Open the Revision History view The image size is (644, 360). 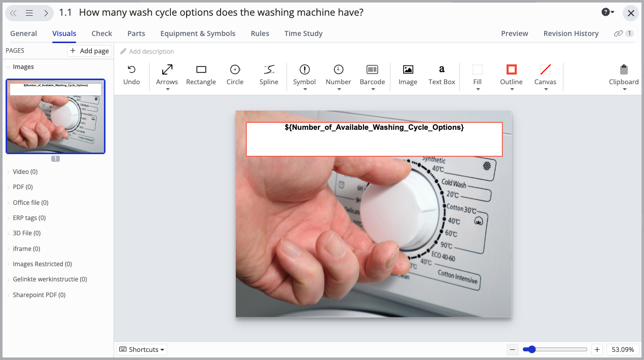tap(571, 33)
